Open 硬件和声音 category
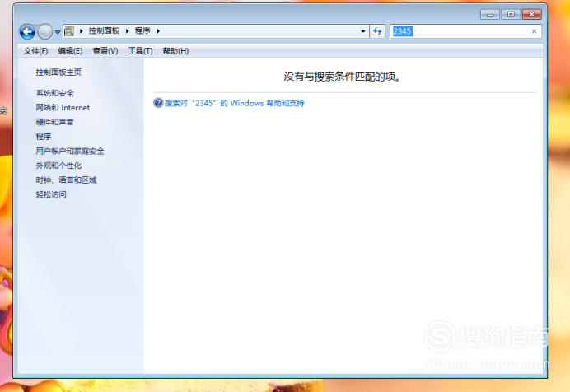The image size is (570, 392). (54, 122)
